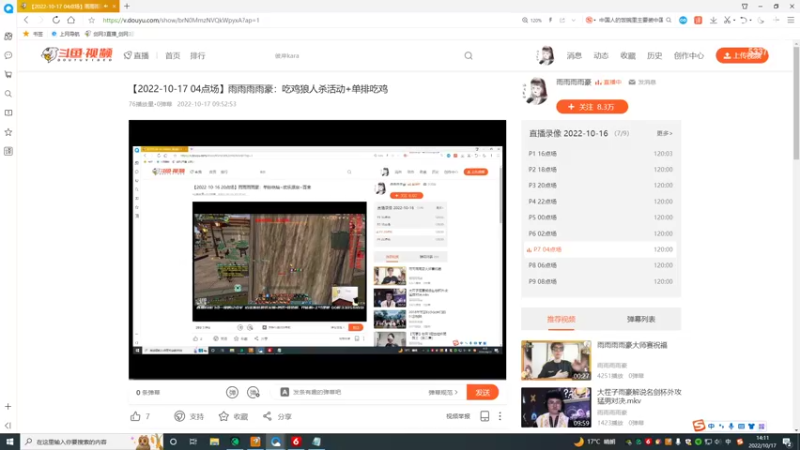Click the watch-on-mobile phone icon
Image resolution: width=800 pixels, height=450 pixels.
pyautogui.click(x=485, y=416)
